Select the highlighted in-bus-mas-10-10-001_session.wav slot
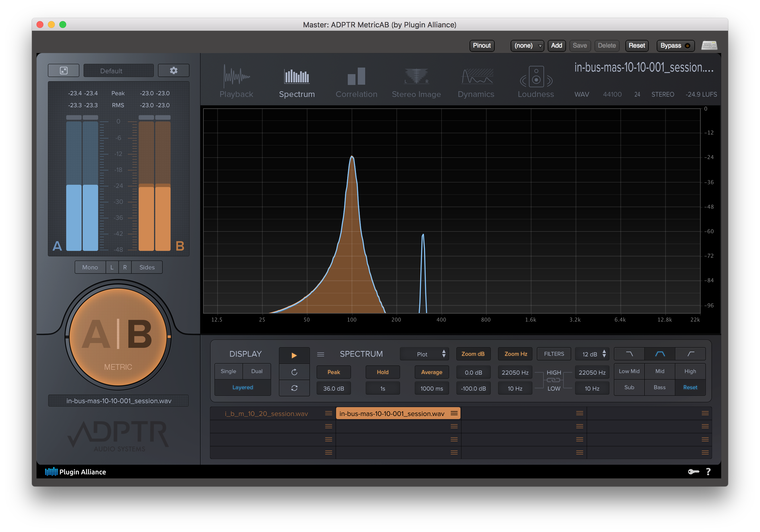The image size is (760, 532). tap(398, 414)
